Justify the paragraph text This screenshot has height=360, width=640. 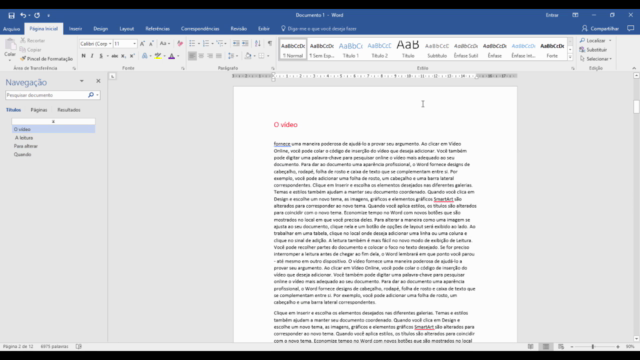(x=219, y=56)
